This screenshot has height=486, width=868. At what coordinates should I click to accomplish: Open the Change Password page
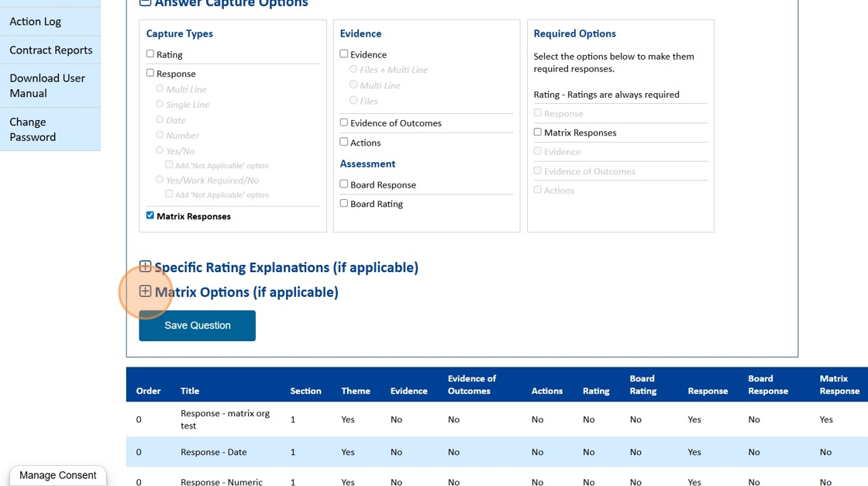(50, 129)
